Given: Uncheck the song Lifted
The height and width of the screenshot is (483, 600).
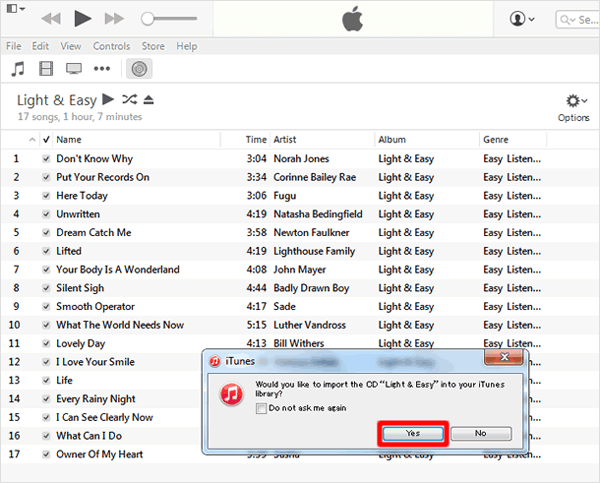Looking at the screenshot, I should [46, 251].
